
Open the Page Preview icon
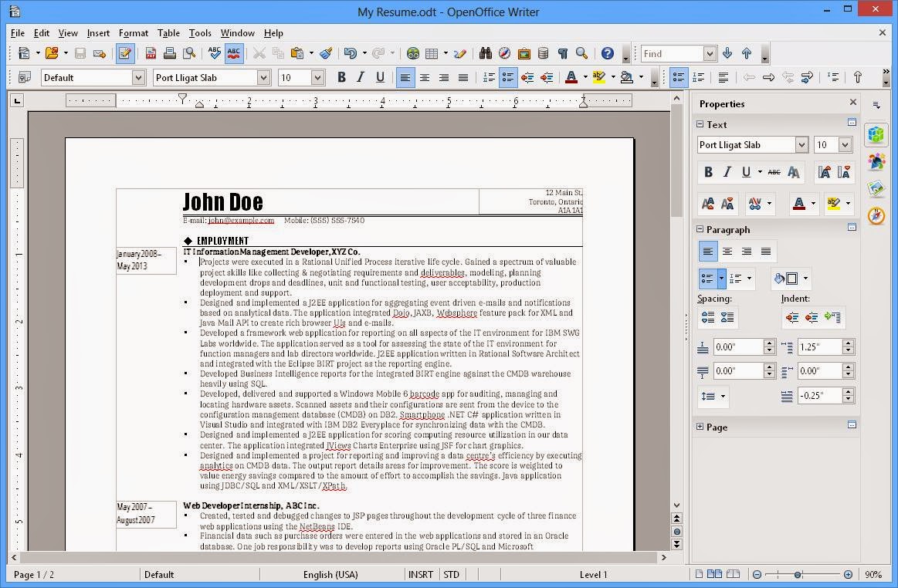(x=189, y=53)
